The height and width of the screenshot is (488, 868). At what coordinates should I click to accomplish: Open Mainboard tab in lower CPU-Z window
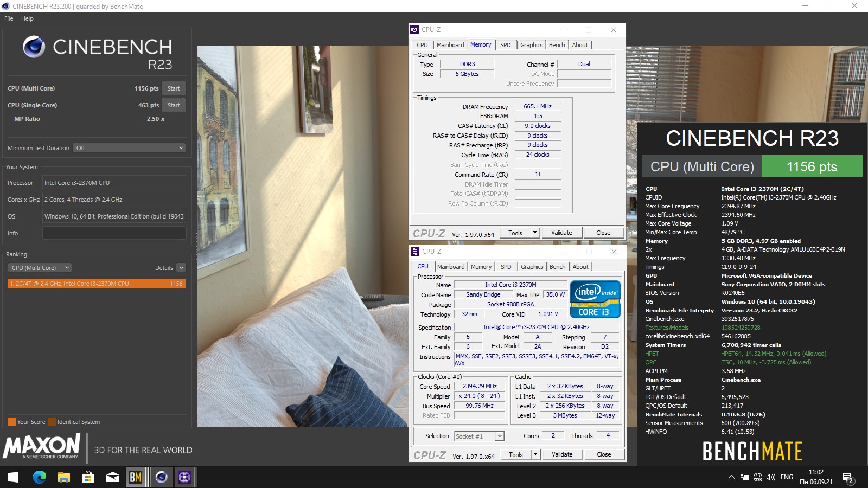coord(451,267)
